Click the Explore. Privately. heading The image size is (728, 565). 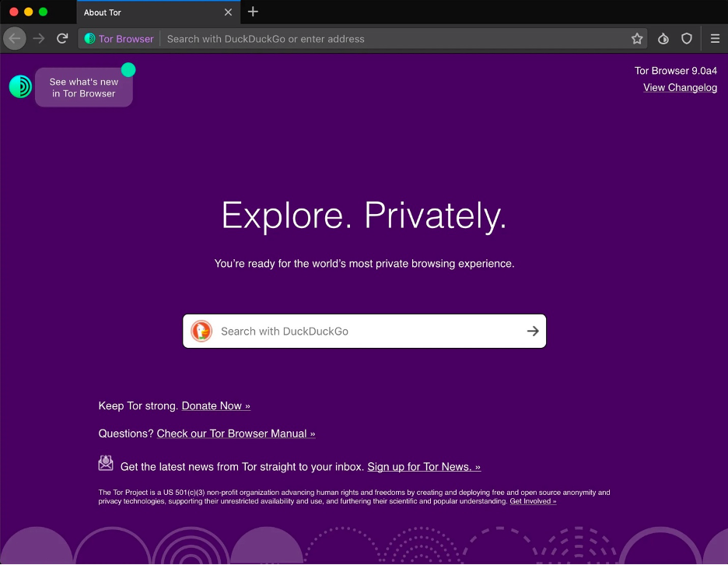click(364, 216)
